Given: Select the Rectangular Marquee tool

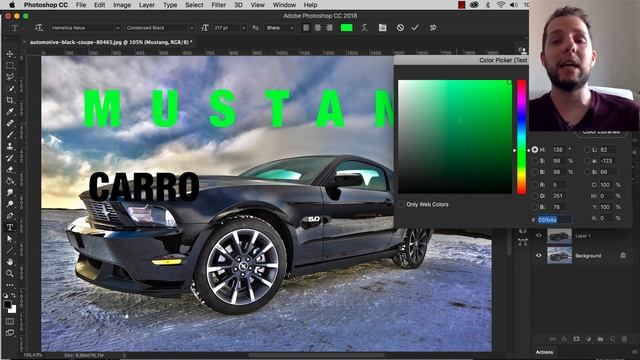Looking at the screenshot, I should point(10,65).
